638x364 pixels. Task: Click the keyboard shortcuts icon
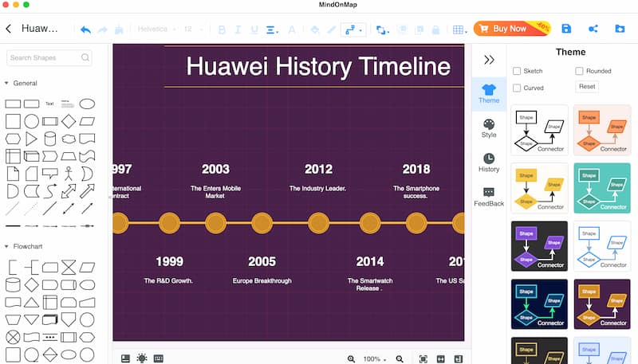click(x=158, y=358)
